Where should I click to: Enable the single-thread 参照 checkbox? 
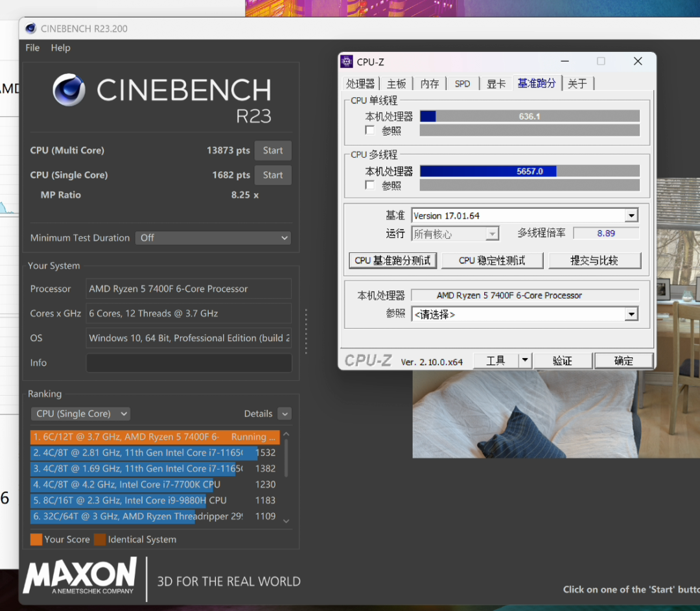click(369, 130)
